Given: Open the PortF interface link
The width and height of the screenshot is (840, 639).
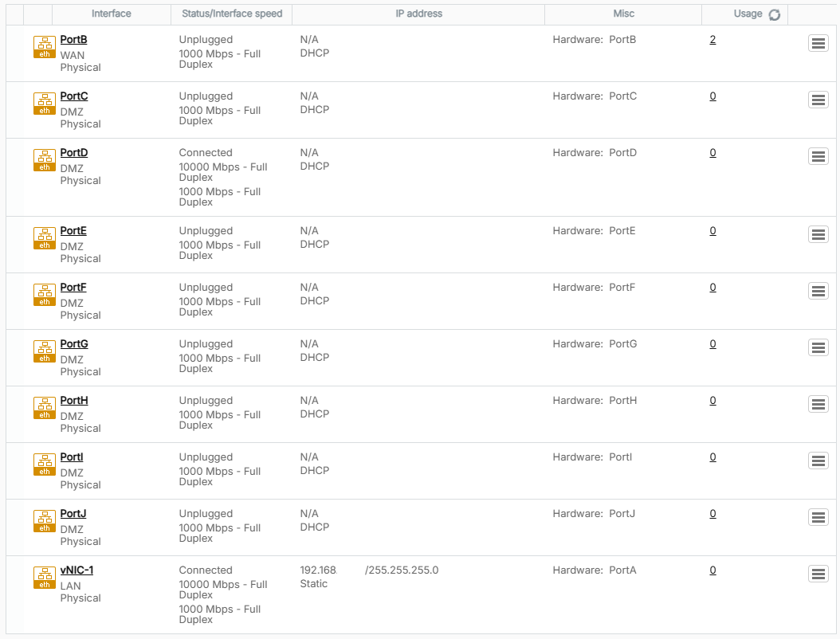Looking at the screenshot, I should pos(73,288).
